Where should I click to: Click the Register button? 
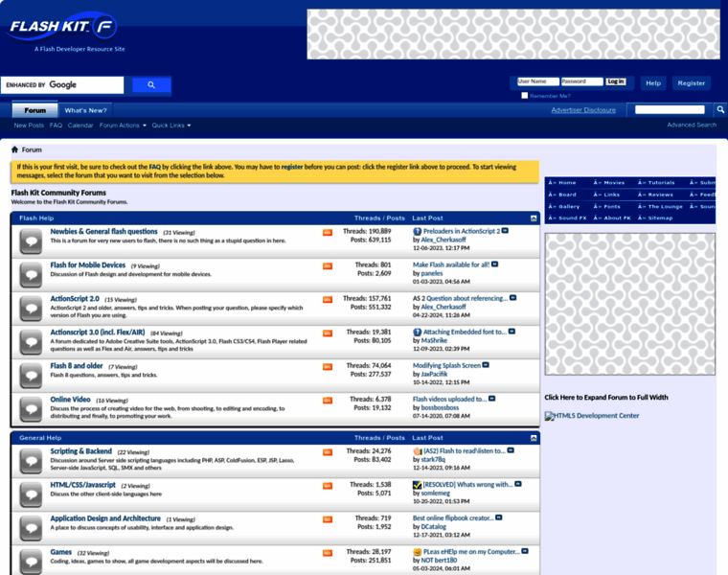692,83
